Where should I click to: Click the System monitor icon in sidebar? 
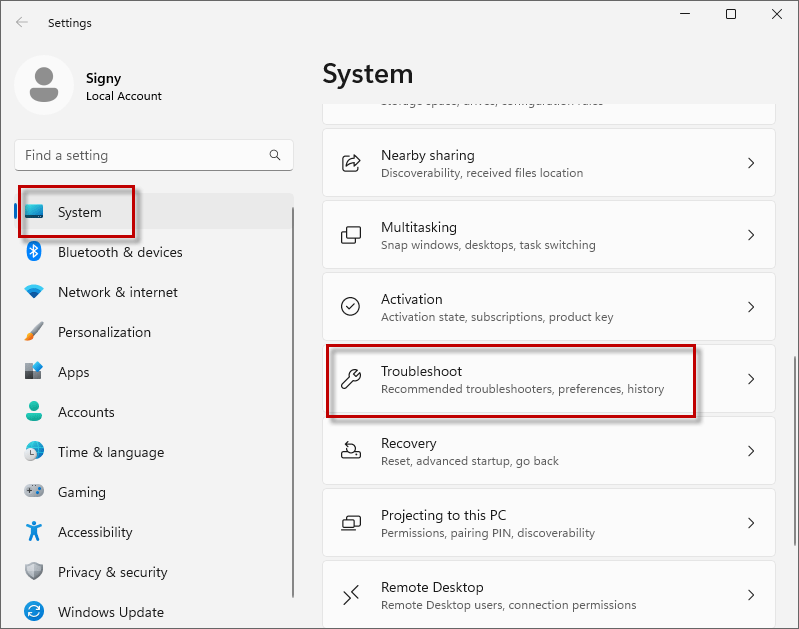(x=34, y=212)
